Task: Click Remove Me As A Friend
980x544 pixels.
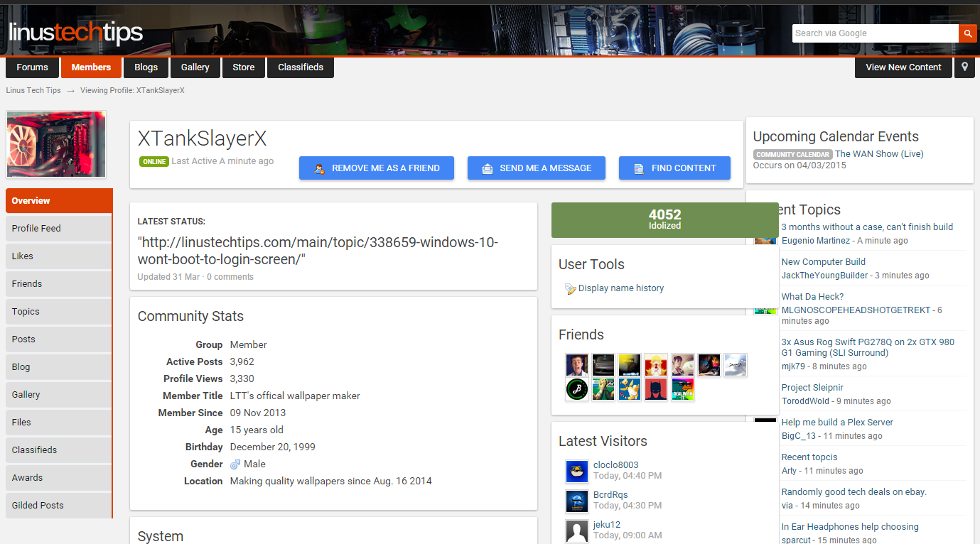Action: [x=377, y=168]
